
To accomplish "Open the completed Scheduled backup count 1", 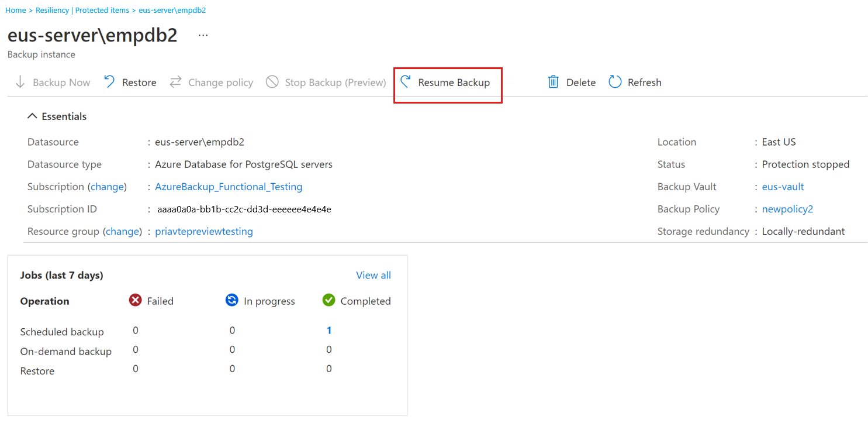I will click(x=329, y=331).
